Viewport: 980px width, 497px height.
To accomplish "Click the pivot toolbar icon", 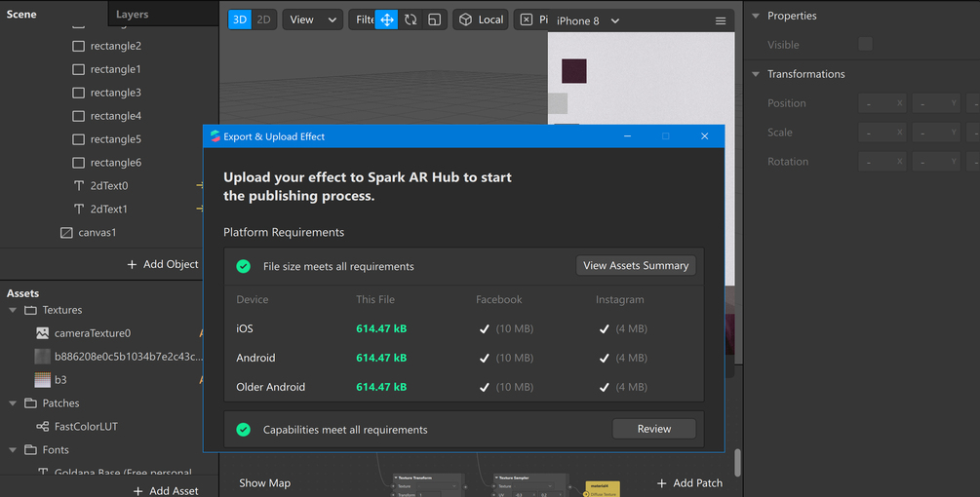I will click(x=527, y=20).
